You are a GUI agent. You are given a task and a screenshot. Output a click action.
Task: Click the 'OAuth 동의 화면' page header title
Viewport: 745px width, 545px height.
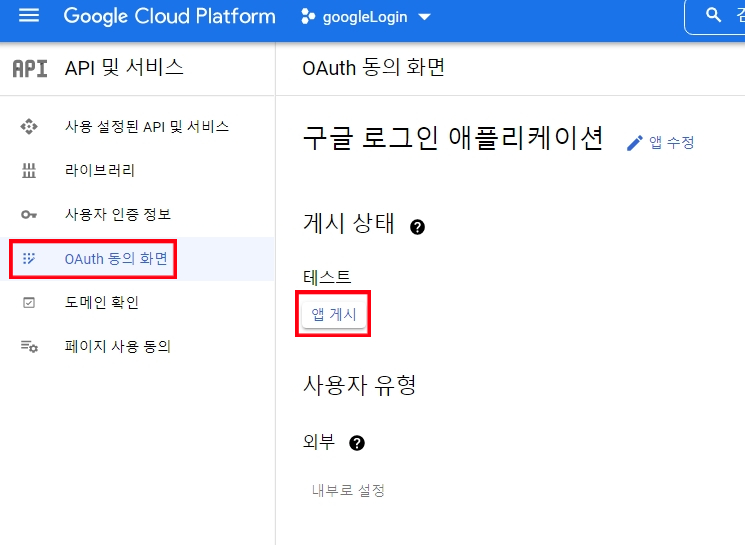[x=373, y=68]
